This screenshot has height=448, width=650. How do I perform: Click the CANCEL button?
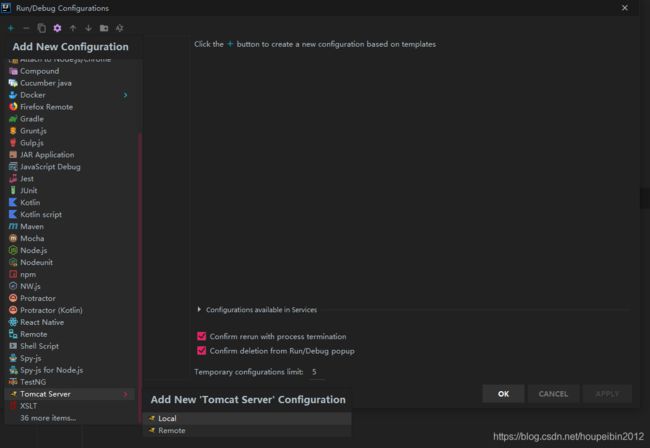(x=553, y=394)
